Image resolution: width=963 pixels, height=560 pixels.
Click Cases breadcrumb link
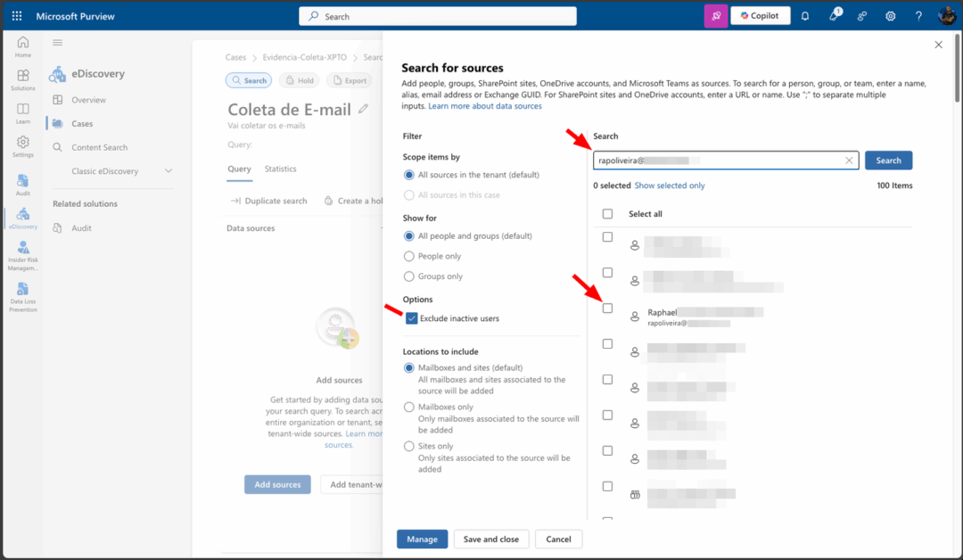click(x=235, y=57)
